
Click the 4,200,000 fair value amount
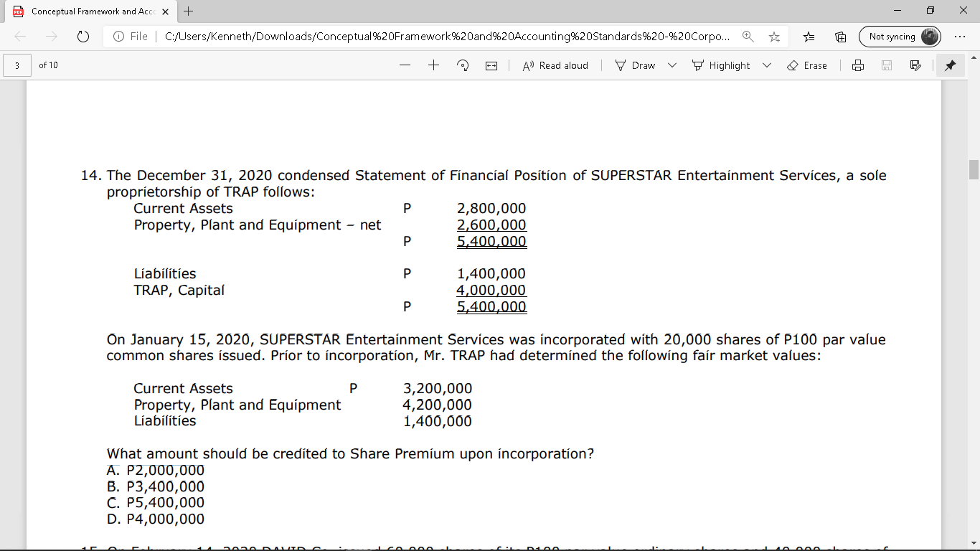pyautogui.click(x=438, y=405)
